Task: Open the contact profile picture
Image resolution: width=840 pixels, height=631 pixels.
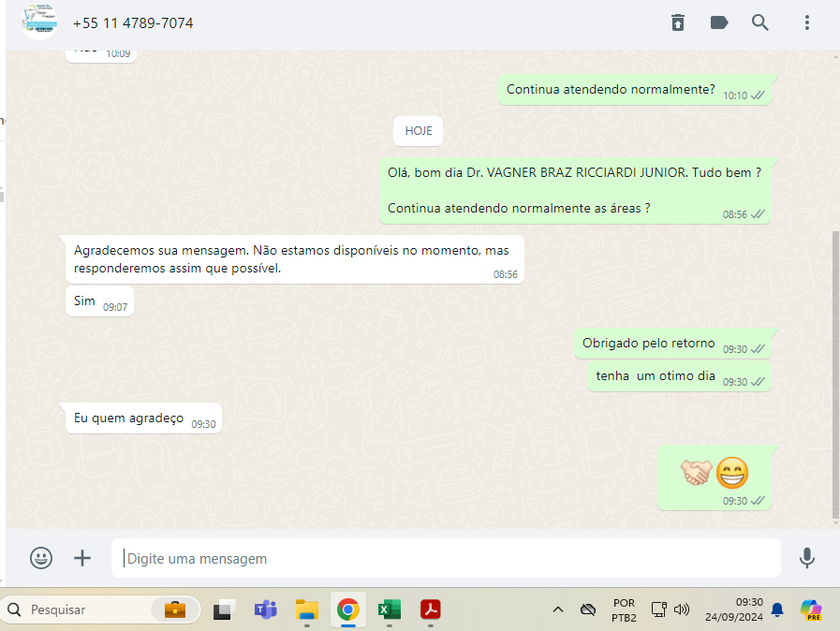Action: click(39, 22)
